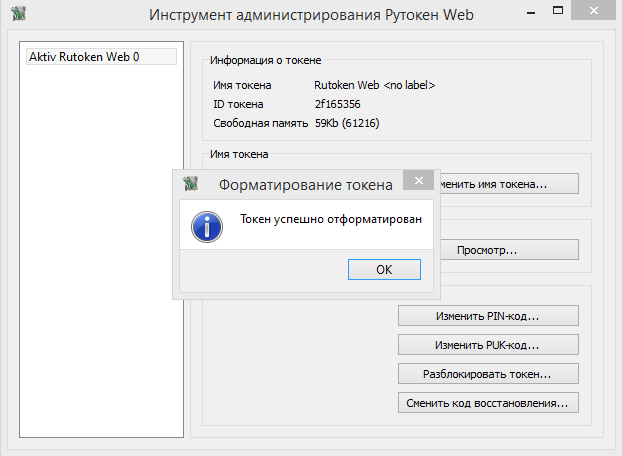Click the free memory value 59Kb (61216)
This screenshot has width=623, height=456.
pyautogui.click(x=347, y=123)
